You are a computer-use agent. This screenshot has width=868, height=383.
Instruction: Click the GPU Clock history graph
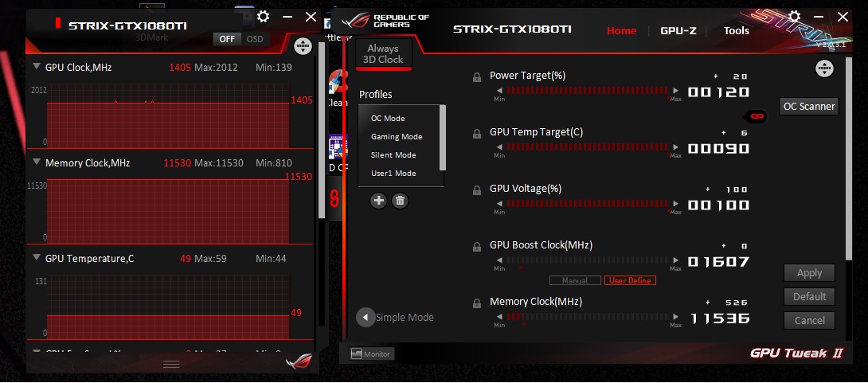click(x=168, y=116)
